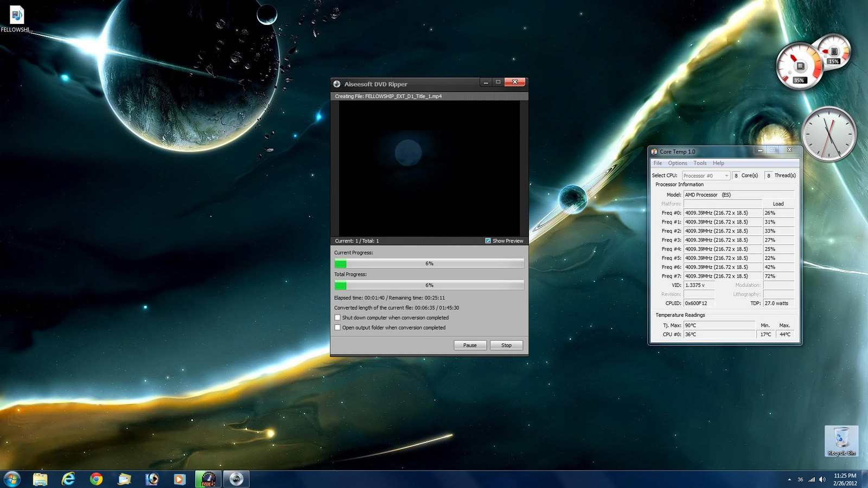Screen dimensions: 868x488
Task: Open the FELLOWSHI... file on the desktop
Action: 17,19
